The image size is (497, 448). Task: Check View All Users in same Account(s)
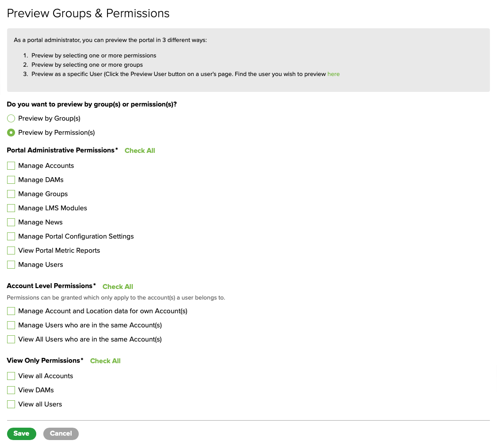(11, 339)
